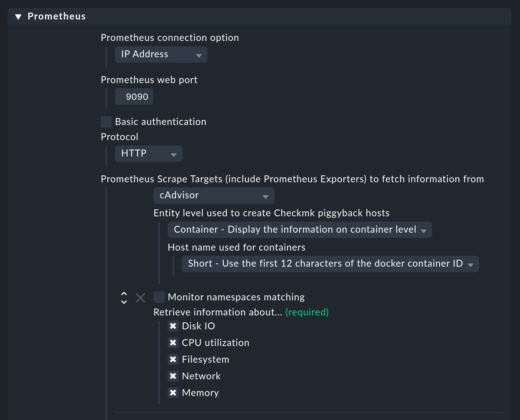Edit the Prometheus web port field
Image resolution: width=520 pixels, height=420 pixels.
click(x=134, y=97)
